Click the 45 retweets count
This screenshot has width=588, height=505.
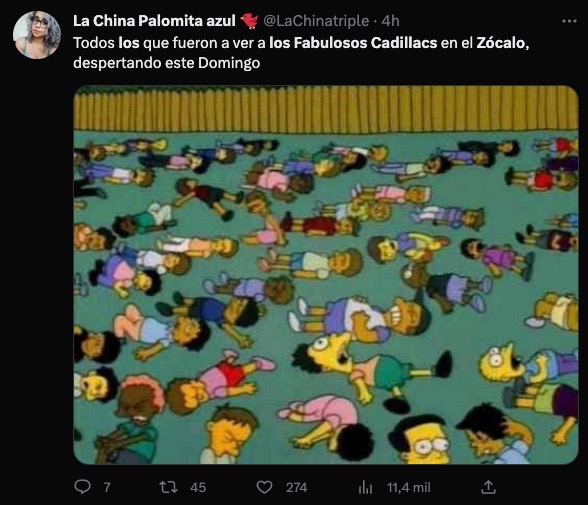tap(198, 487)
